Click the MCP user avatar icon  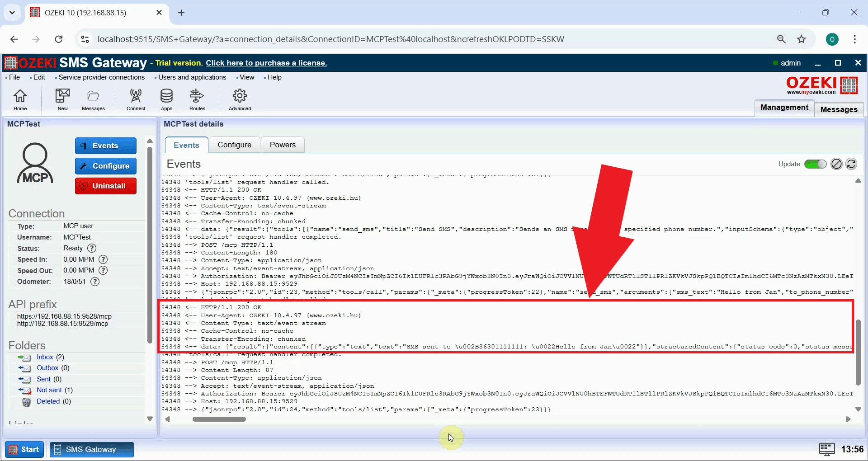click(35, 163)
